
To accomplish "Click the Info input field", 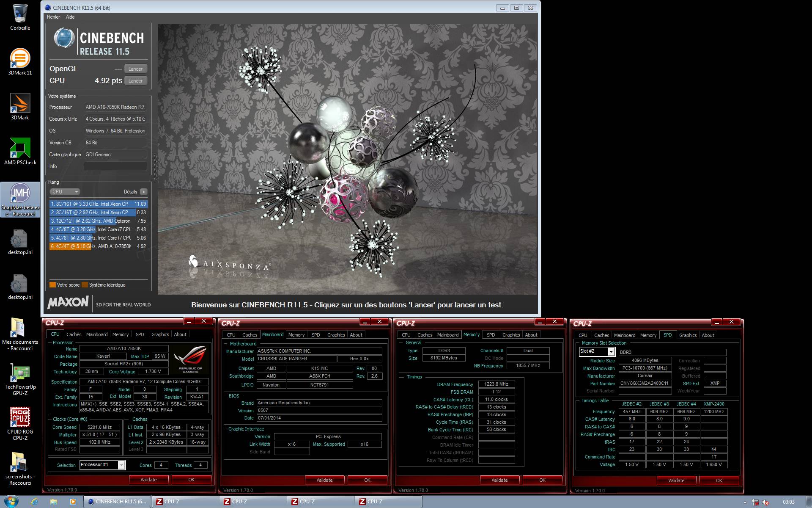I will pyautogui.click(x=115, y=166).
